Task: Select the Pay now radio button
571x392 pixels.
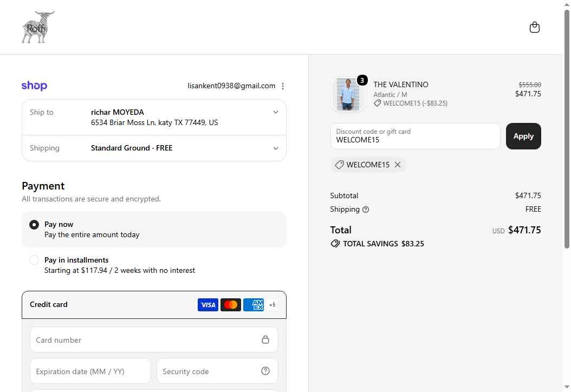Action: point(34,225)
